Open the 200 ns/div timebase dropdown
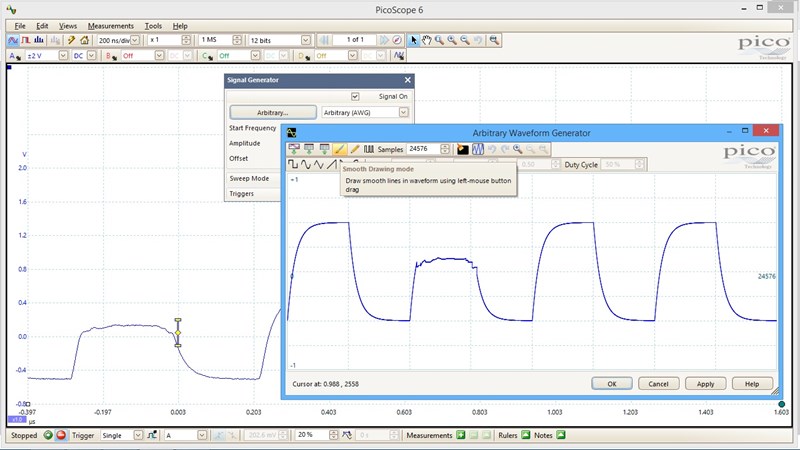The height and width of the screenshot is (450, 800). (135, 40)
